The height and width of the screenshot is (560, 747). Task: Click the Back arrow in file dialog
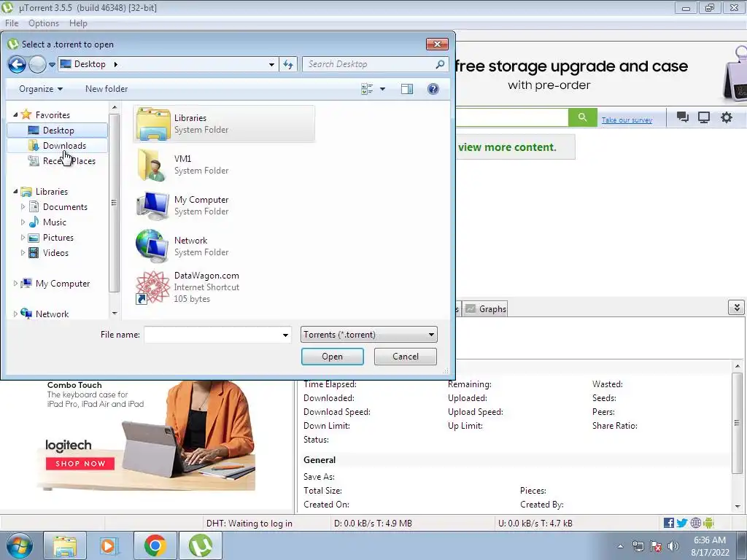coord(18,64)
